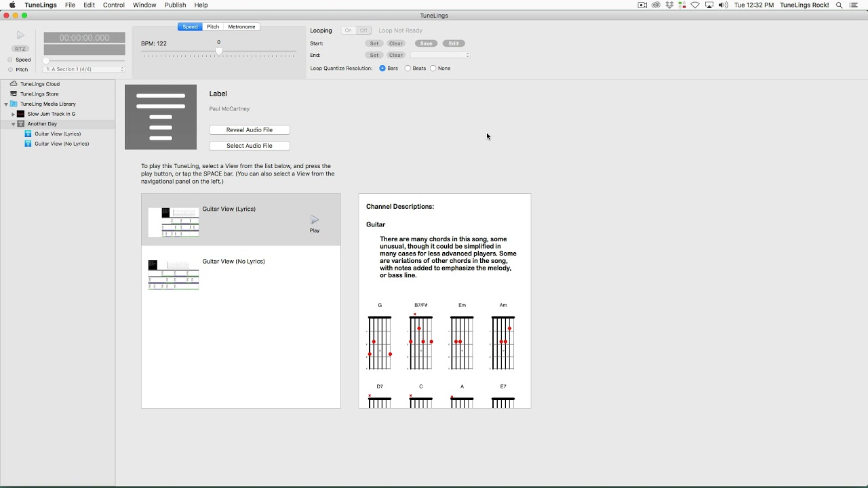Switch to the Pitch tab
Viewport: 868px width, 488px height.
213,26
